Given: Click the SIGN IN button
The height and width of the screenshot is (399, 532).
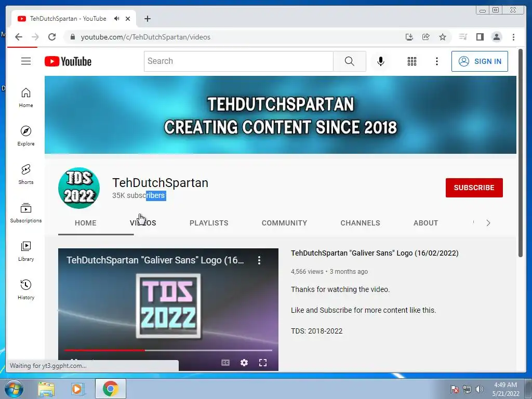Looking at the screenshot, I should [480, 61].
